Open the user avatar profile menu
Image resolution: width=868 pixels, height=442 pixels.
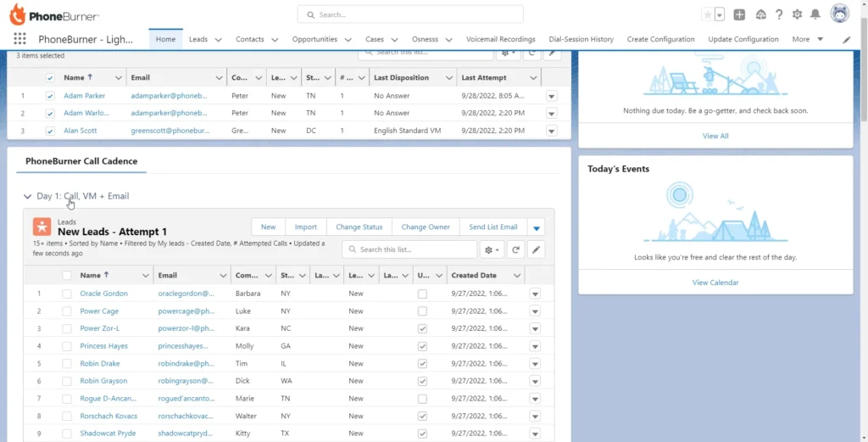tap(840, 14)
